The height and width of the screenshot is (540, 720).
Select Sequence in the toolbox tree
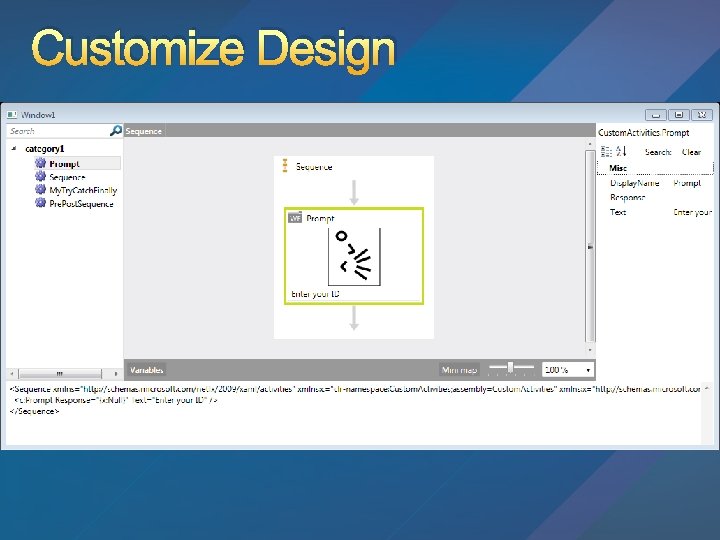(67, 177)
